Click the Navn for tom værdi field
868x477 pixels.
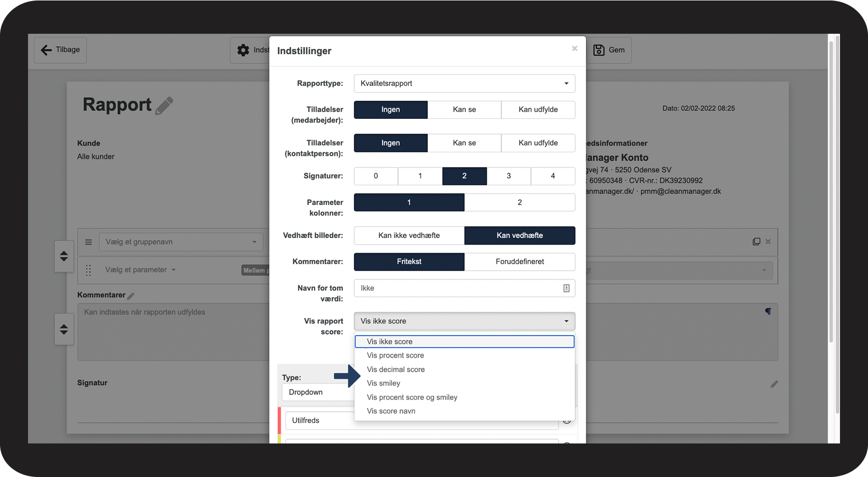[459, 288]
